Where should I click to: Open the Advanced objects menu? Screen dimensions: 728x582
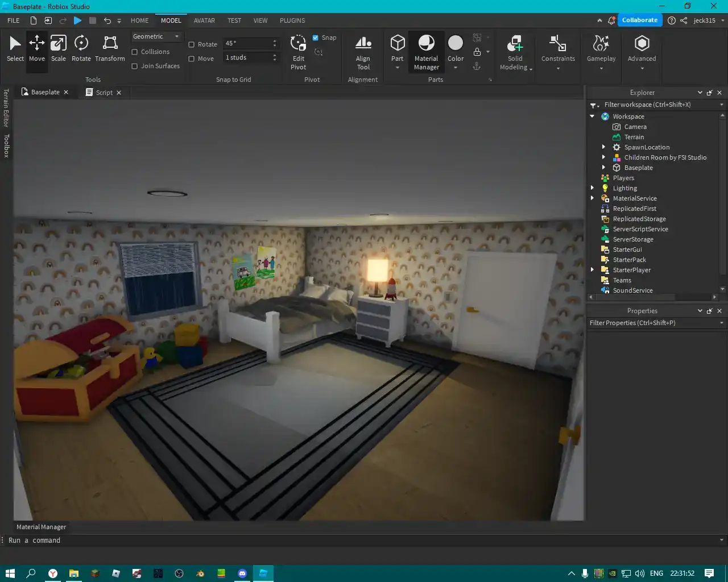point(642,52)
